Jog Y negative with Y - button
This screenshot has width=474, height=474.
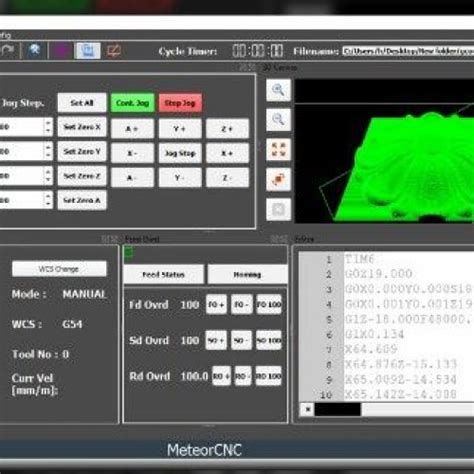[180, 178]
